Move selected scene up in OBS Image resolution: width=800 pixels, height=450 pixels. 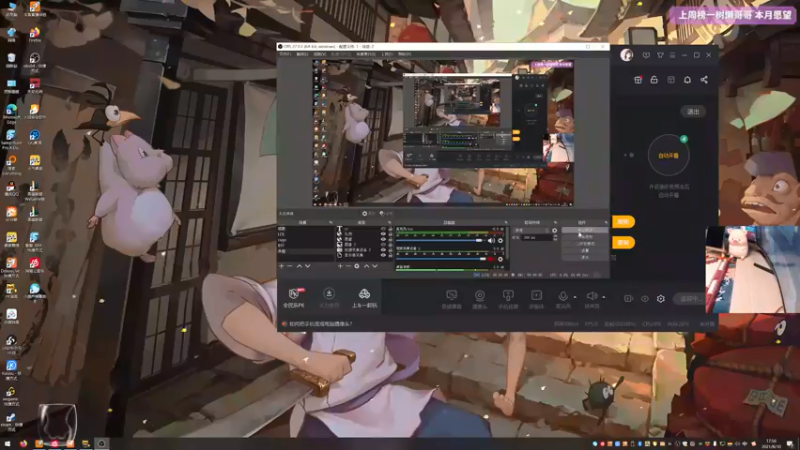pos(299,266)
